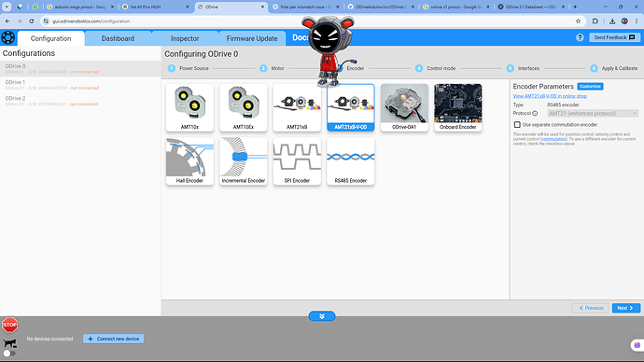The width and height of the screenshot is (644, 362).
Task: Bookmark this page with star icon
Action: pyautogui.click(x=579, y=21)
